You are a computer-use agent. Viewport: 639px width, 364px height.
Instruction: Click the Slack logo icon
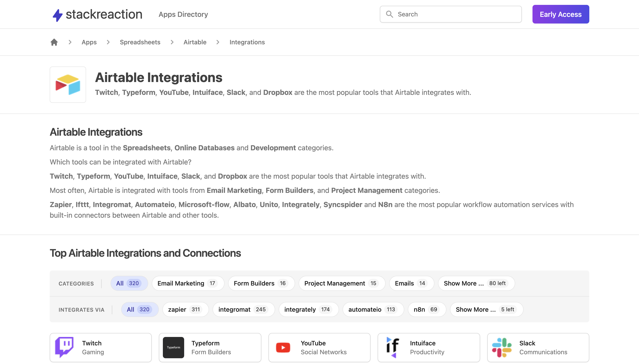[x=502, y=347]
